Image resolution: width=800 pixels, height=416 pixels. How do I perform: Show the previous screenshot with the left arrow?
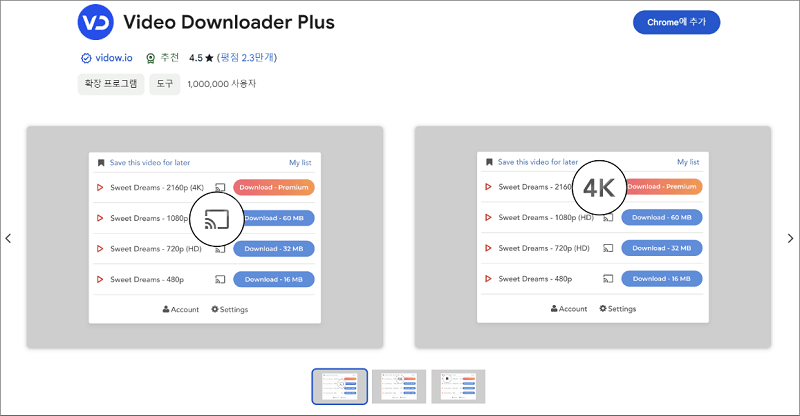(8, 238)
